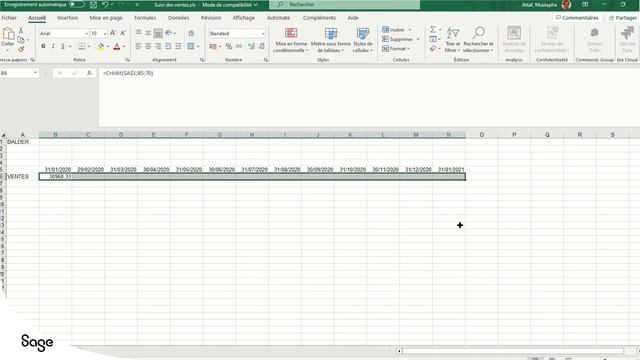Increase font size with the larger A icon

coord(113,33)
